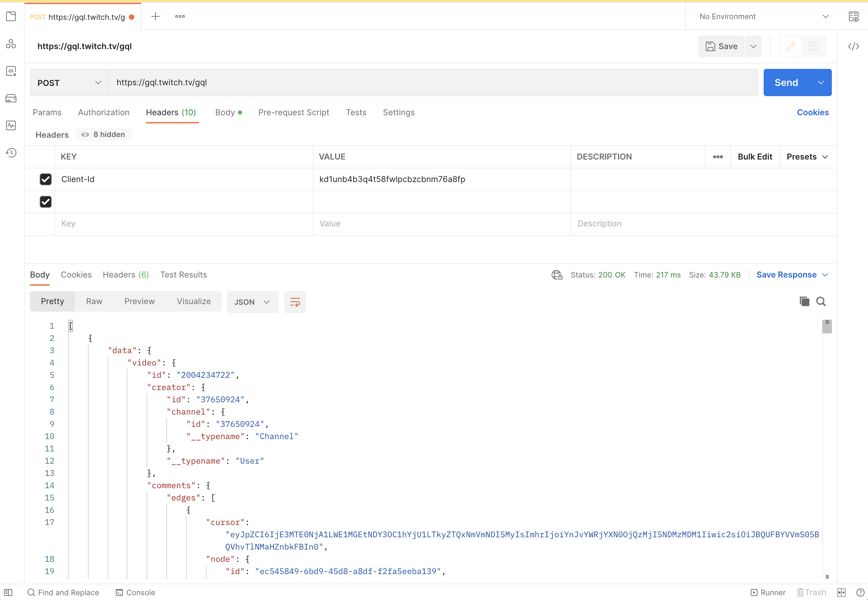Toggle line wrap in response

[x=295, y=302]
